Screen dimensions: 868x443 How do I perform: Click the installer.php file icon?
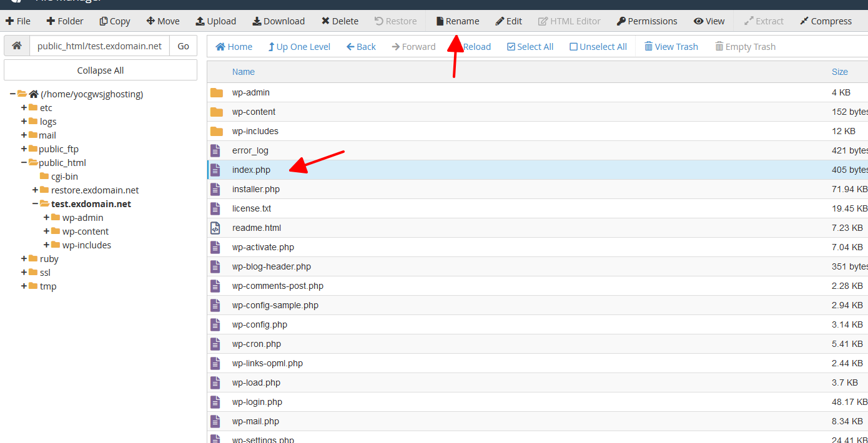click(x=215, y=189)
